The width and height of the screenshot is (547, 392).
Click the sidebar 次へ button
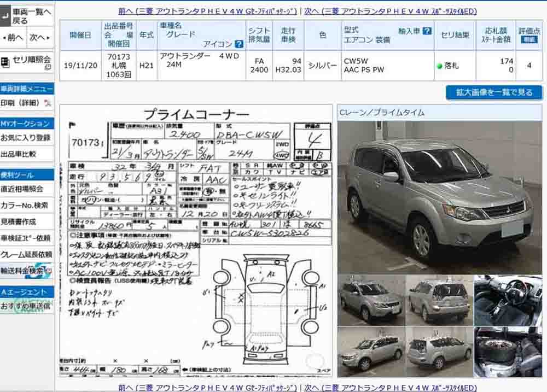(x=40, y=37)
